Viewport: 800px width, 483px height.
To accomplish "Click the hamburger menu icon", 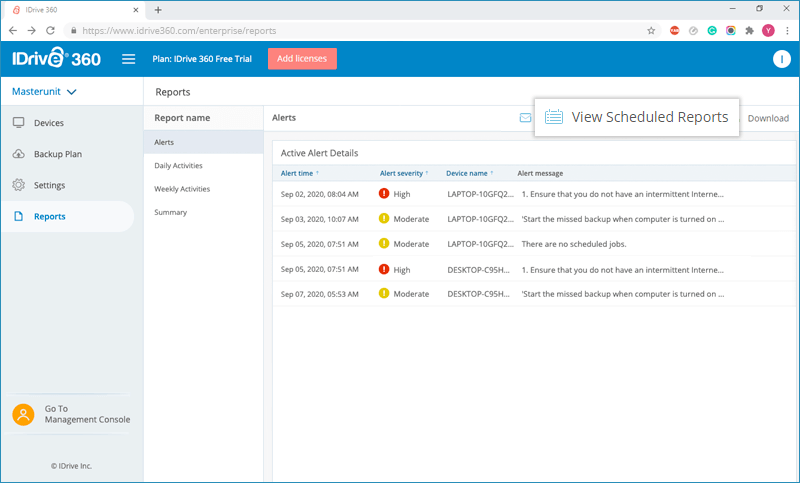I will point(129,59).
